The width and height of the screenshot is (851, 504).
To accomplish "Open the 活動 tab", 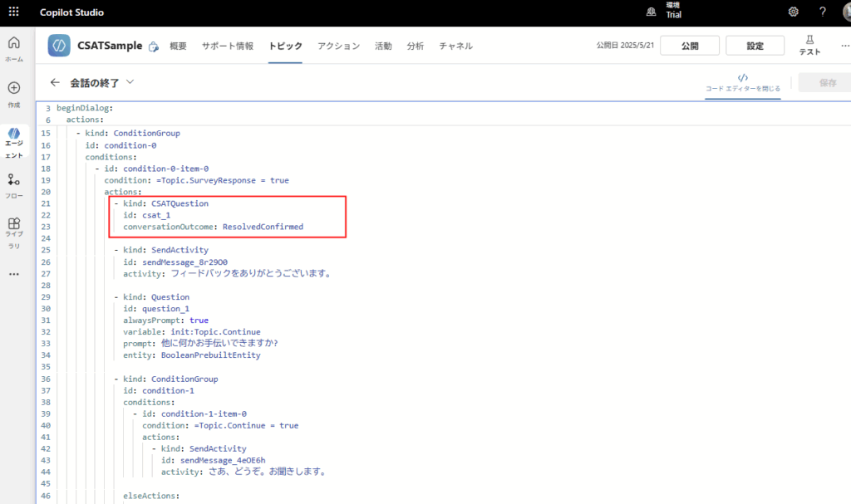I will click(383, 46).
